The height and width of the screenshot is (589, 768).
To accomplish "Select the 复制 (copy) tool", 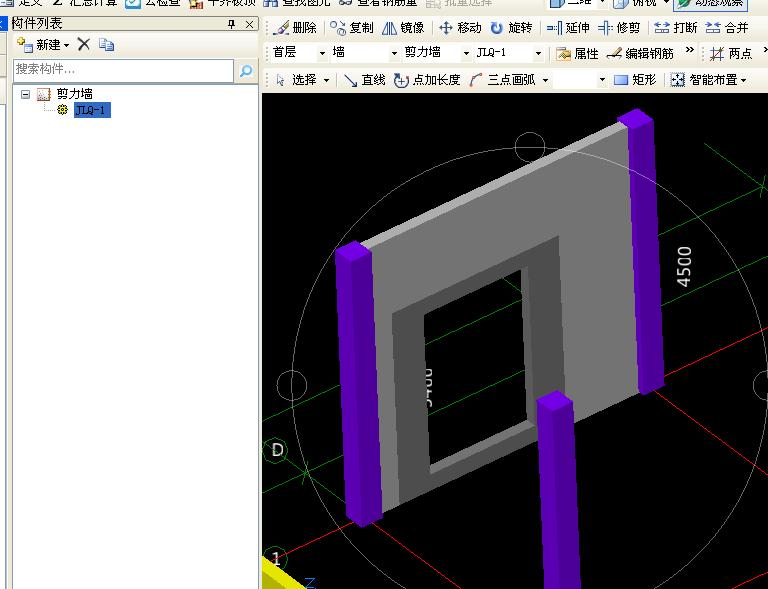I will [352, 28].
